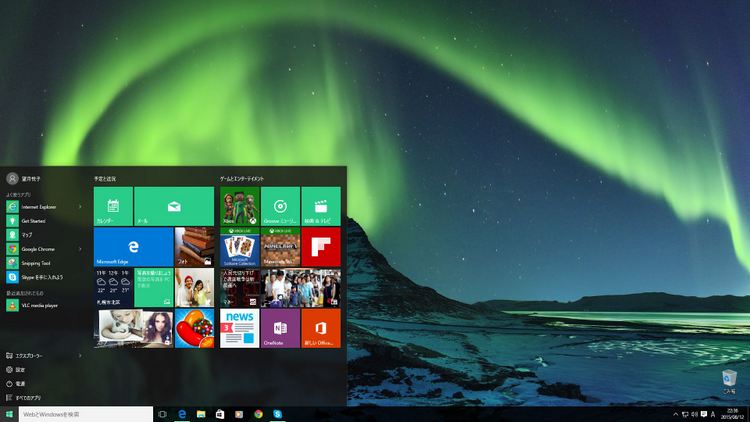
Task: Open Snipping Tool from the list
Action: click(35, 263)
